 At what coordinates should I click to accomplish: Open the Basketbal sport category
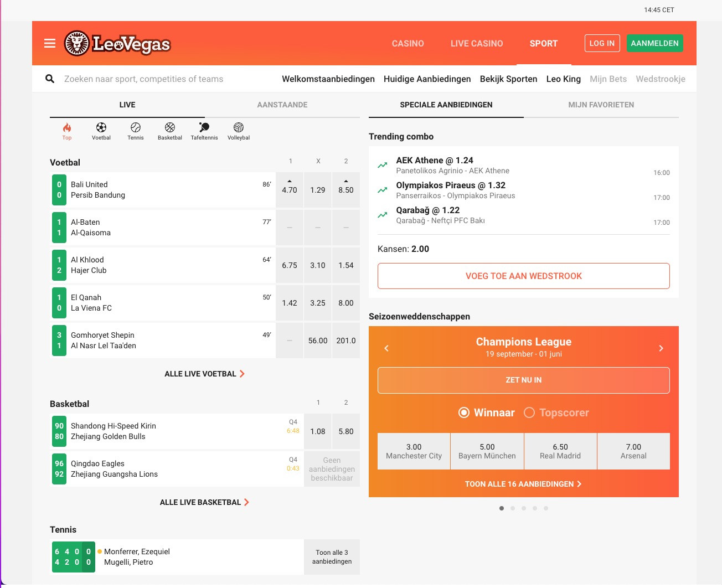point(169,131)
